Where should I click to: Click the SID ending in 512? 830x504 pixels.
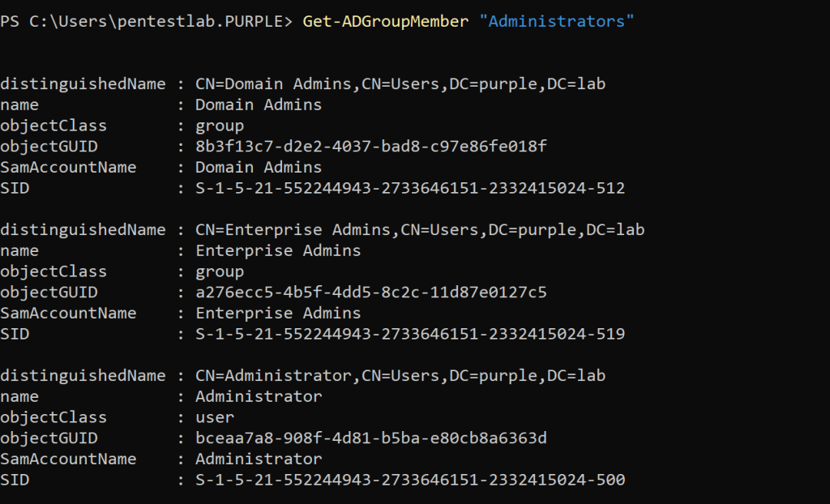pos(410,189)
